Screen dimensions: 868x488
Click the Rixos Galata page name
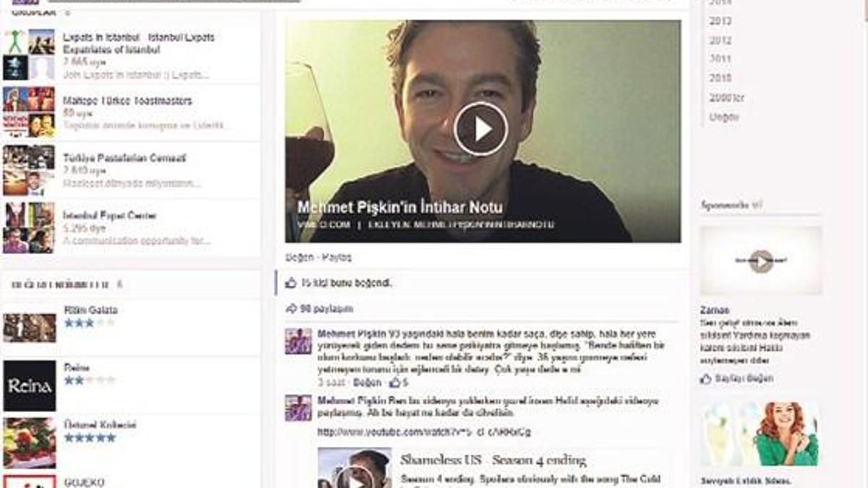pyautogui.click(x=90, y=310)
